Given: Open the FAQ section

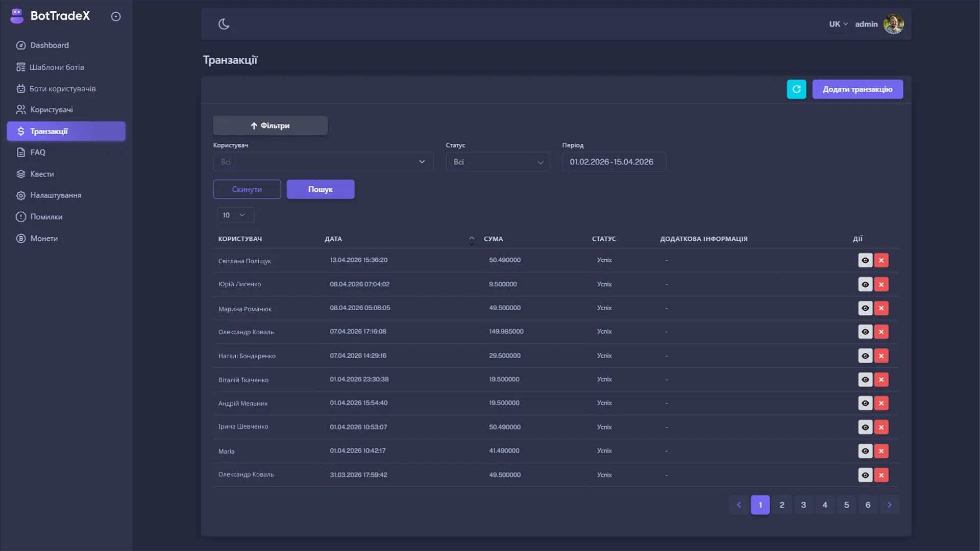Looking at the screenshot, I should click(x=37, y=152).
